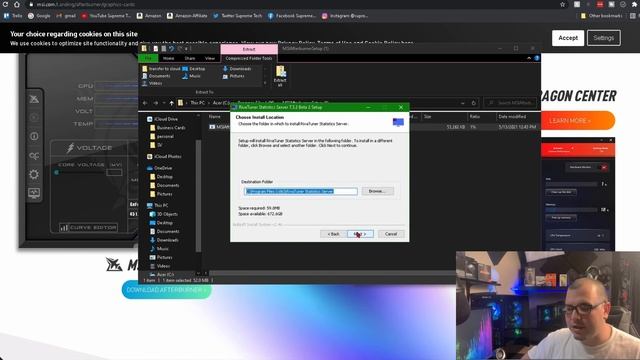640x360 pixels.
Task: Click Browse to pick another install folder
Action: pos(378,191)
